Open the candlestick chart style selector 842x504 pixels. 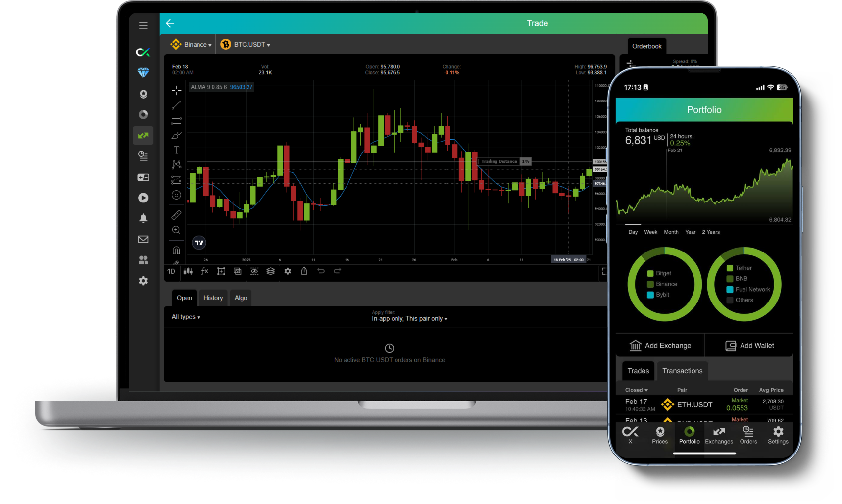pyautogui.click(x=188, y=271)
